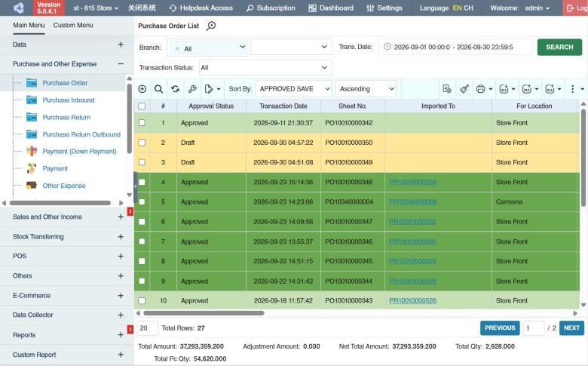Screen dimensions: 588x366
Task: Open the Settings menu
Action: click(x=384, y=8)
